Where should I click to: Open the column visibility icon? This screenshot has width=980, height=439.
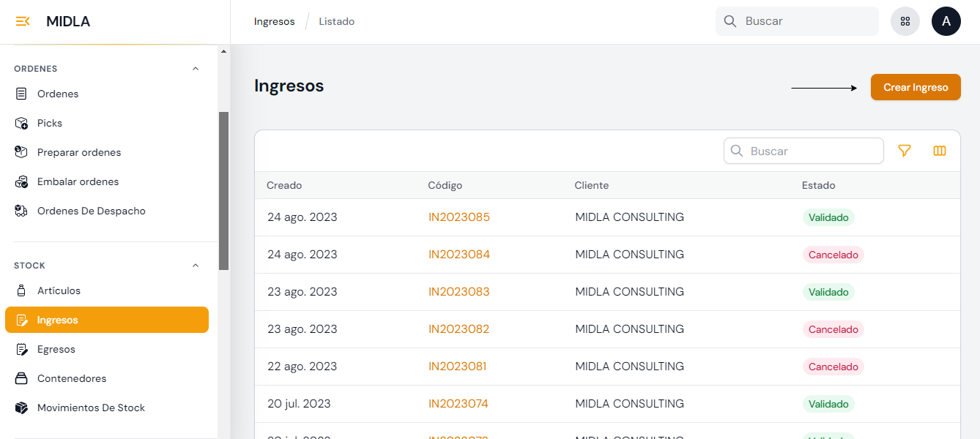click(x=940, y=151)
